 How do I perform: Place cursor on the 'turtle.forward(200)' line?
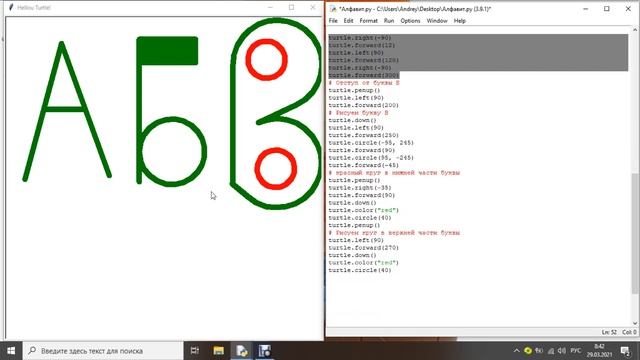coord(364,105)
